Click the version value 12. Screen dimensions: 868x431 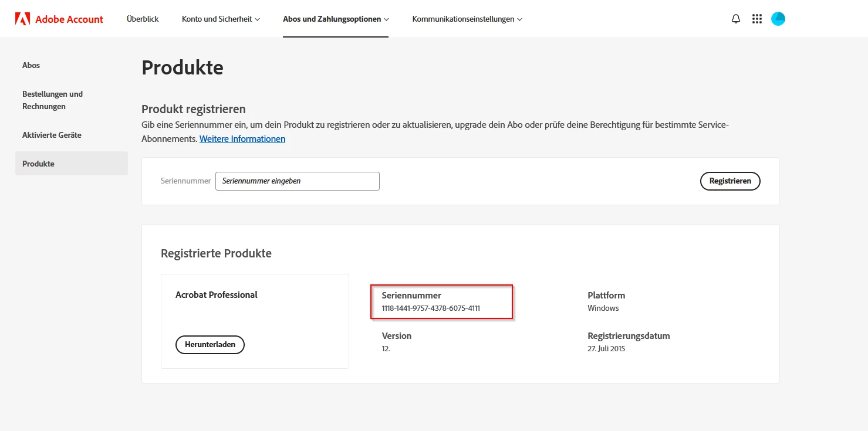click(386, 348)
